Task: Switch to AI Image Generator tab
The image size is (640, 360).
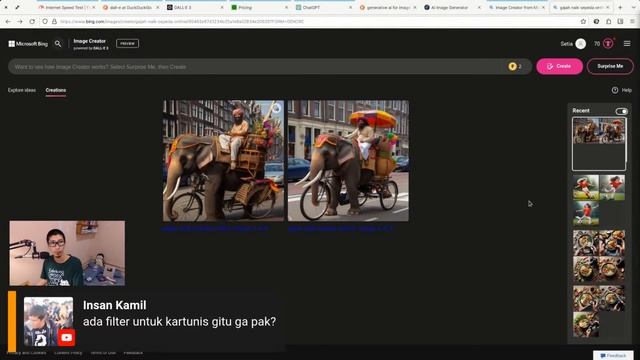Action: (452, 7)
